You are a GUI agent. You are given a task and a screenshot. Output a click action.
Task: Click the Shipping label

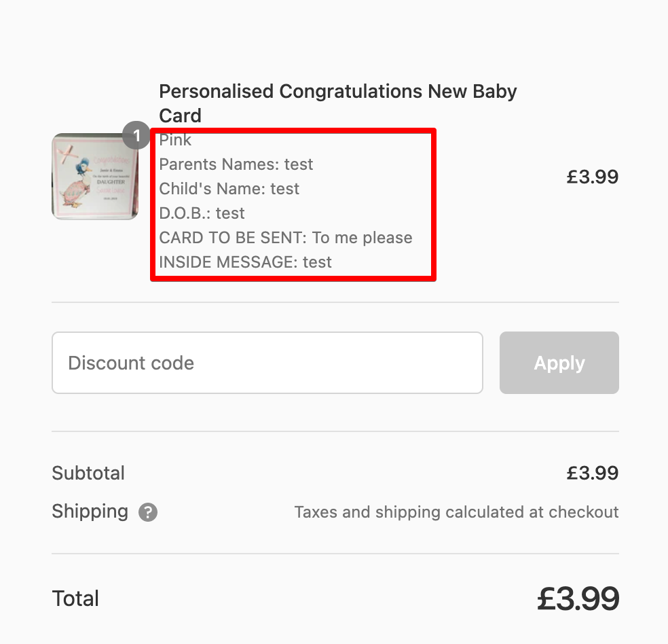point(90,512)
